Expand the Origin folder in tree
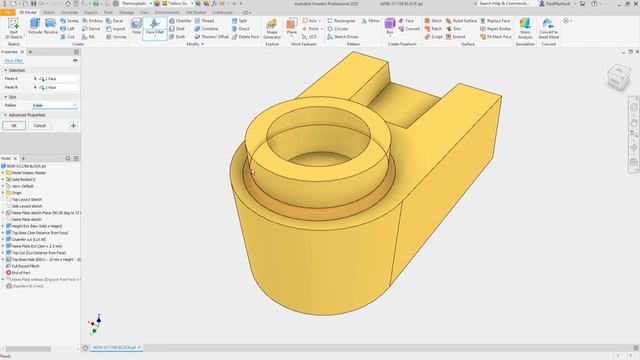The image size is (640, 360). click(3, 193)
